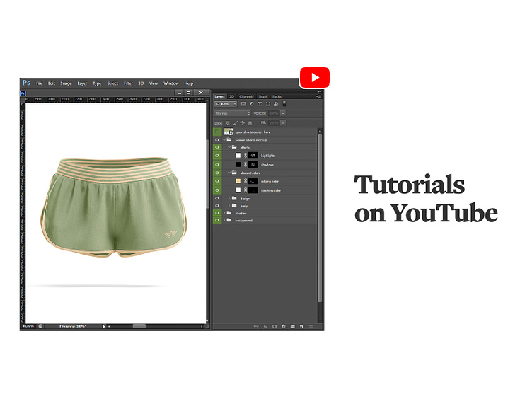The image size is (532, 399).
Task: Add a layer mask with the mask icon
Action: coord(274,326)
